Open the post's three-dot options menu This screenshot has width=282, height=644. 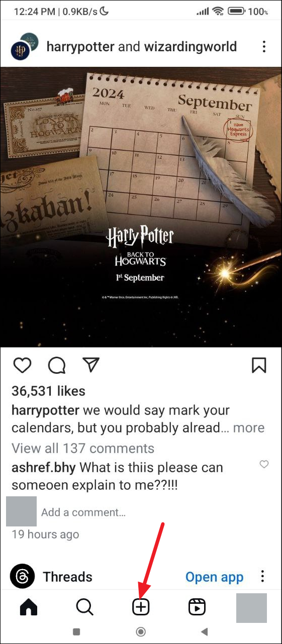264,47
